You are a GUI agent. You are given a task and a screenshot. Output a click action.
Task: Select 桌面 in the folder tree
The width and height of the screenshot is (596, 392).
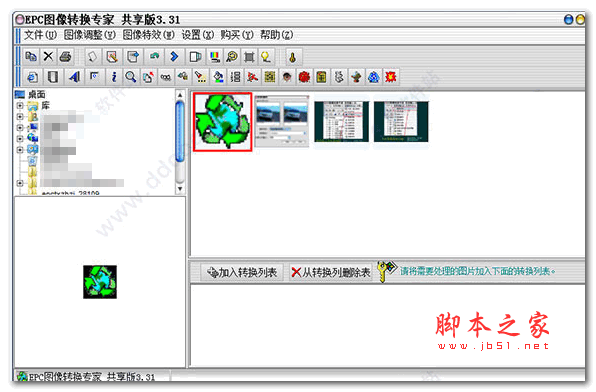(x=37, y=94)
